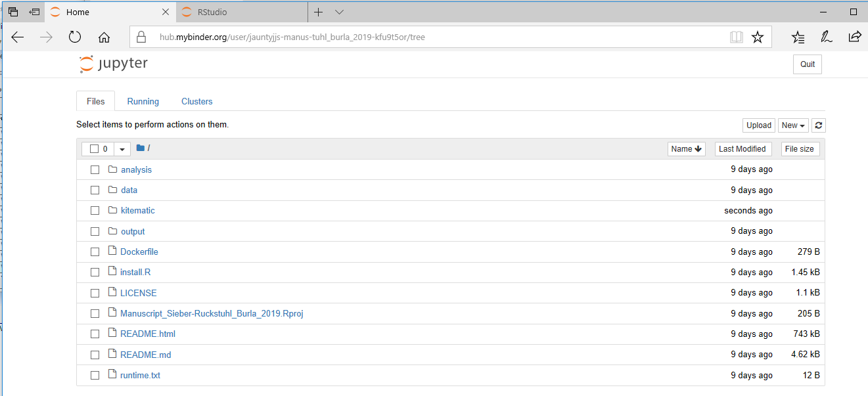Open the install.R file
Viewport: 868px width, 396px height.
(x=135, y=272)
